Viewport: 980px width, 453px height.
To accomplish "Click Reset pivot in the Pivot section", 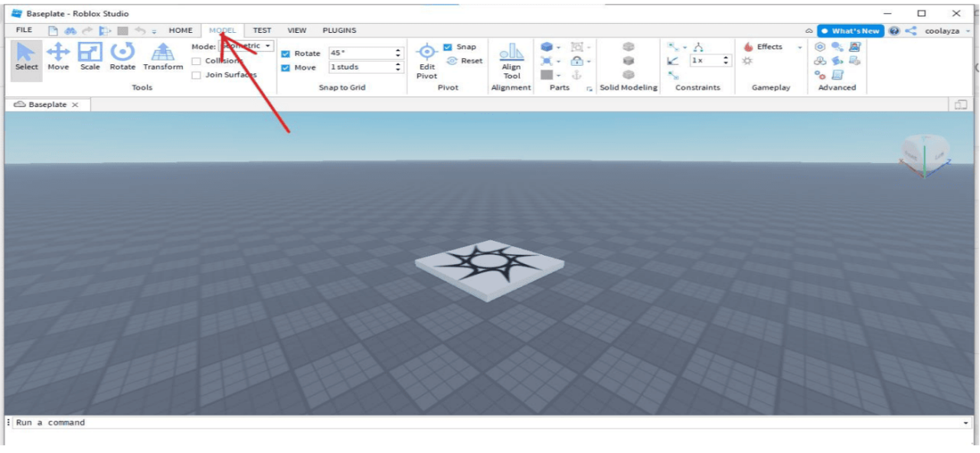I will [464, 60].
